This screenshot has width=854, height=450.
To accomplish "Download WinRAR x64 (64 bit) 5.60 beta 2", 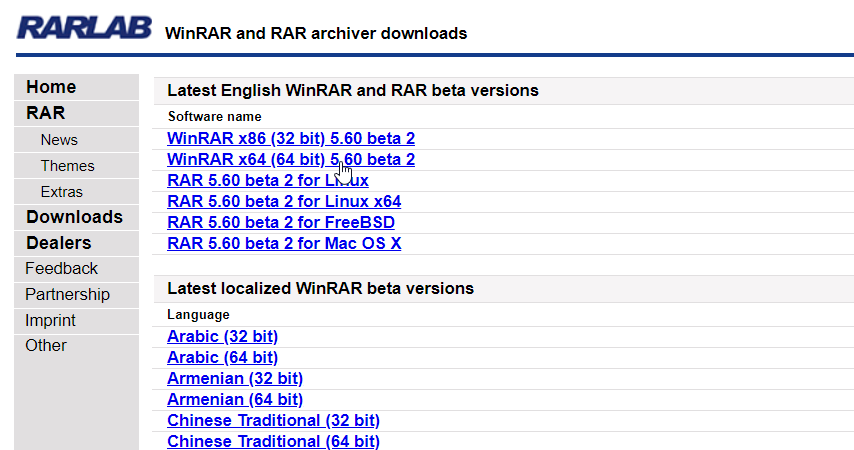I will (x=291, y=160).
